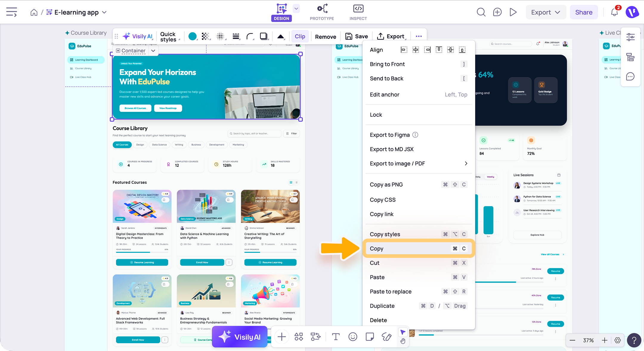Activate the hand pan tool

(x=403, y=341)
